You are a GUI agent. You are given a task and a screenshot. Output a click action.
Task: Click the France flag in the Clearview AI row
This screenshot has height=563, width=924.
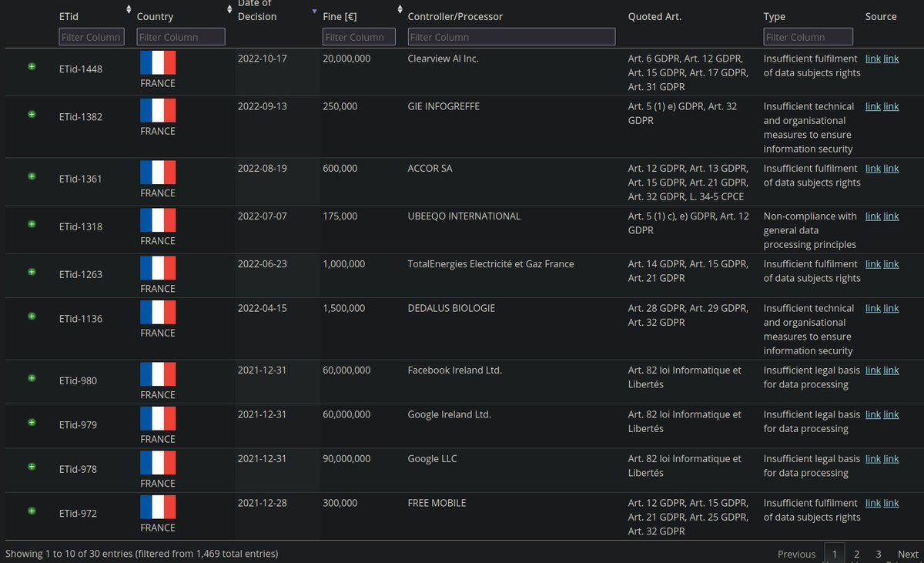(158, 62)
